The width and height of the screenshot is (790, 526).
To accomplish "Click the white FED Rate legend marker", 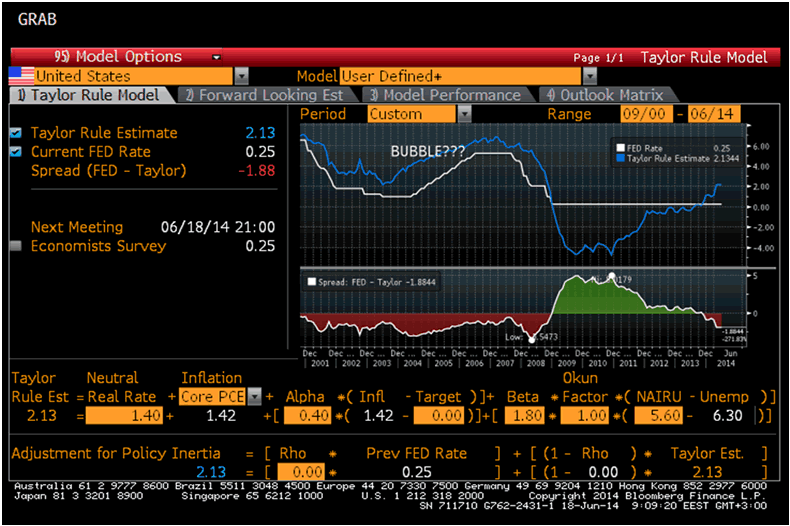I will click(620, 147).
